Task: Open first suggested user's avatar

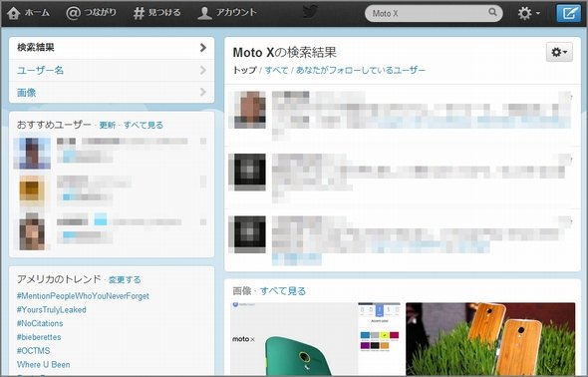Action: tap(32, 154)
